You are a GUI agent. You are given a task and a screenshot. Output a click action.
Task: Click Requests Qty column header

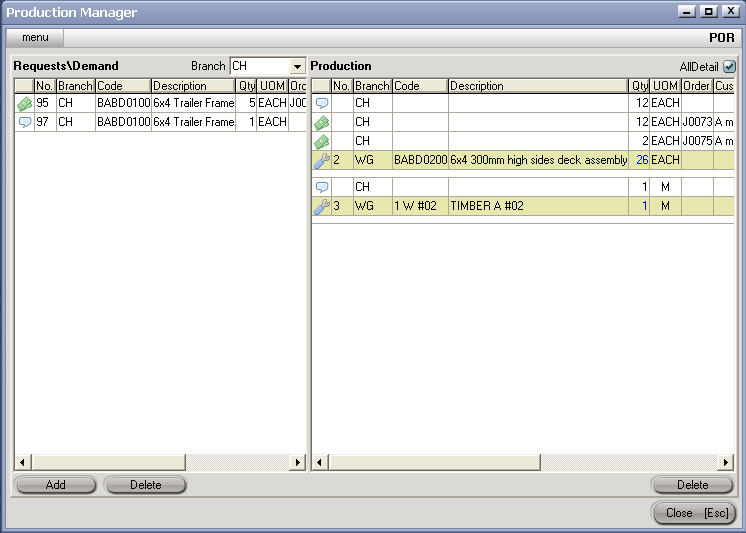(246, 86)
